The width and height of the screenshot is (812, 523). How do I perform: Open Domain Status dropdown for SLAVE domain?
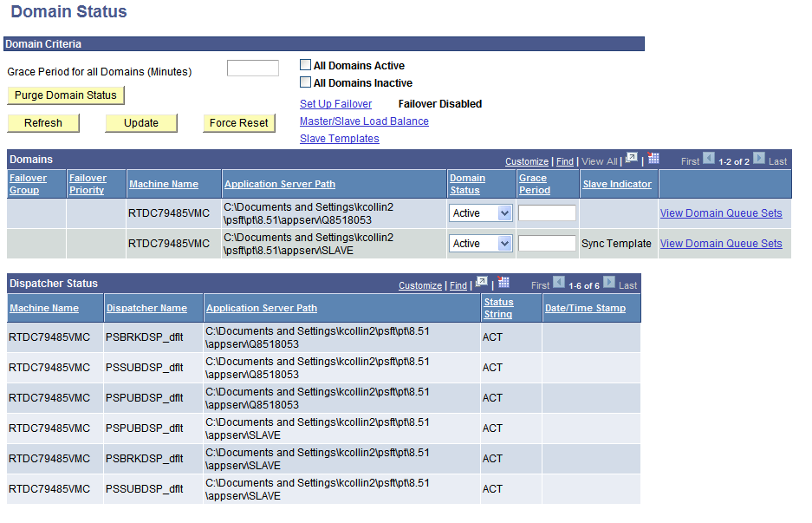[480, 243]
